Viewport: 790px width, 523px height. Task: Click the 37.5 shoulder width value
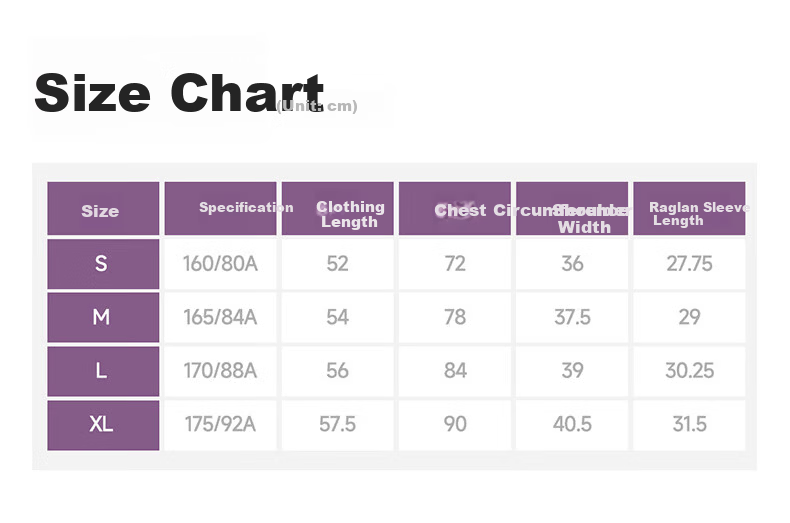572,317
